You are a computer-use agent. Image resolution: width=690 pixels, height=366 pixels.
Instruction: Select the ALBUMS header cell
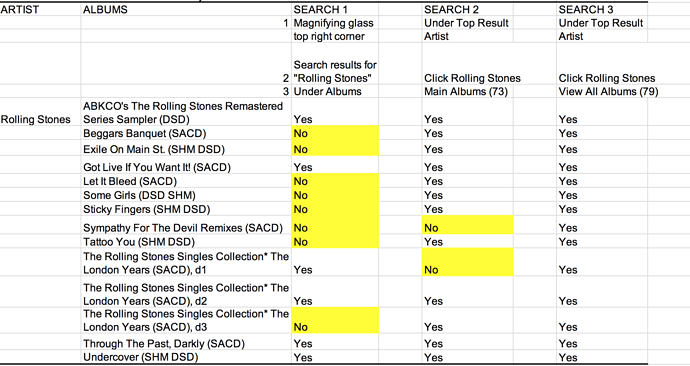click(x=186, y=9)
